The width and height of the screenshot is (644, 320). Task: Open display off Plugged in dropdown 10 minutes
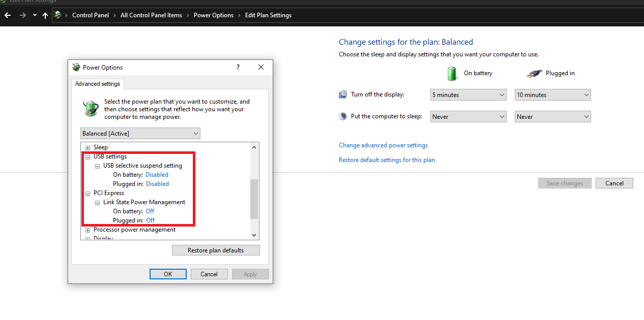point(553,95)
